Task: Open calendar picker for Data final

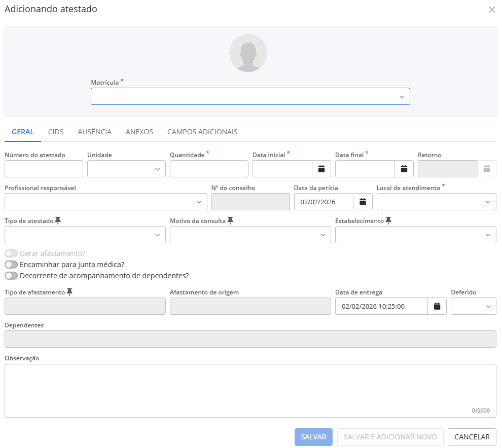Action: (404, 169)
